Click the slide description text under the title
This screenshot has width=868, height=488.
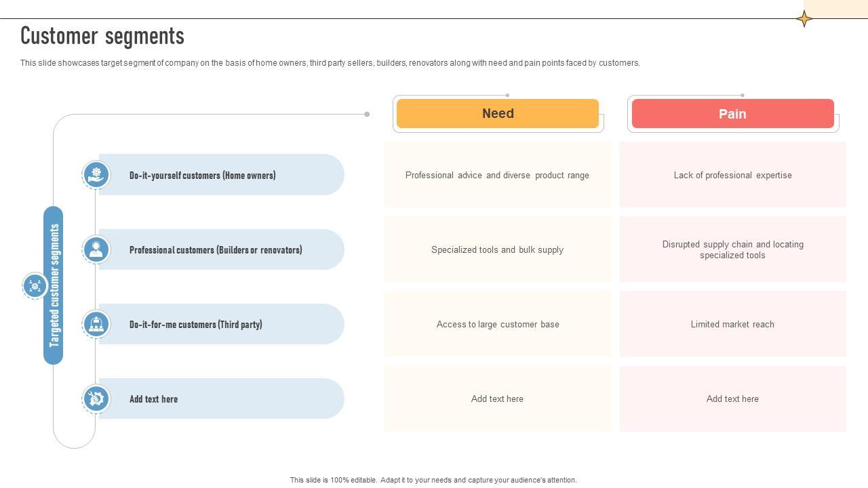(330, 63)
